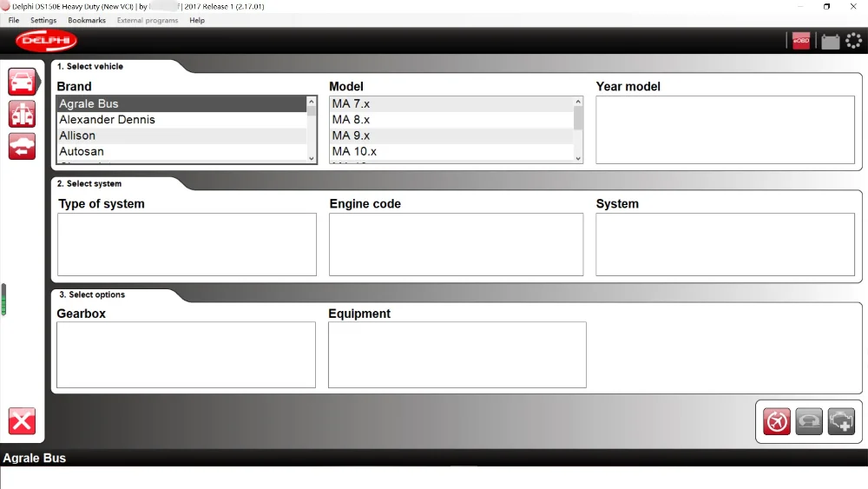This screenshot has height=489, width=868.
Task: Click the engine plus icon
Action: click(841, 421)
